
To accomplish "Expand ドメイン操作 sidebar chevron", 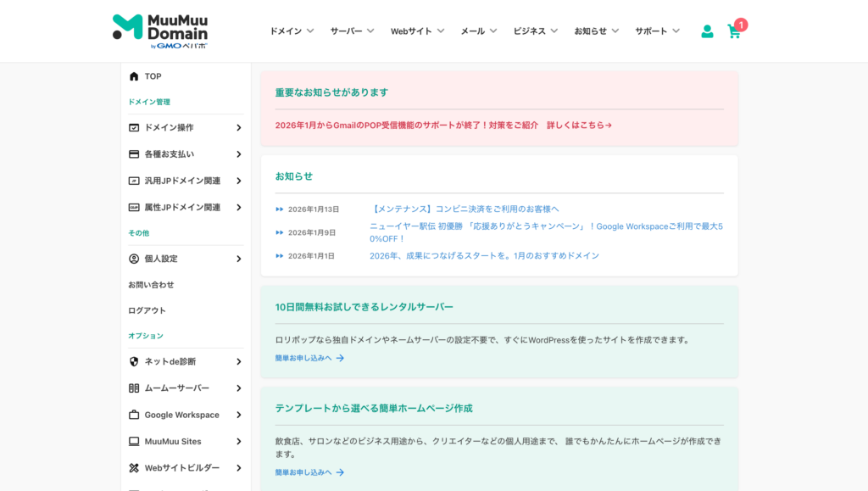I will pyautogui.click(x=239, y=128).
